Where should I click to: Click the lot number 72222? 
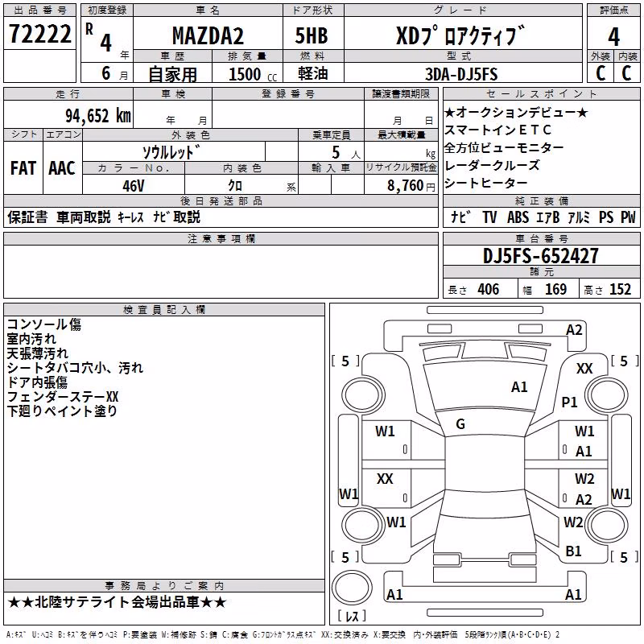39,33
